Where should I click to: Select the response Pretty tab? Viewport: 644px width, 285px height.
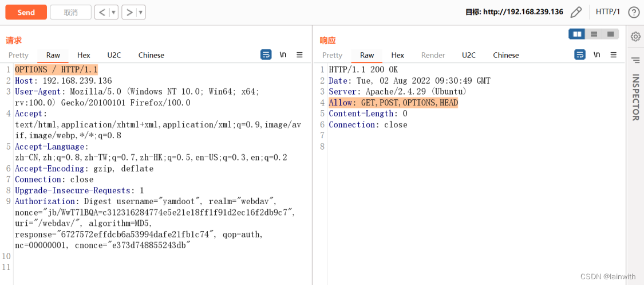click(x=332, y=55)
